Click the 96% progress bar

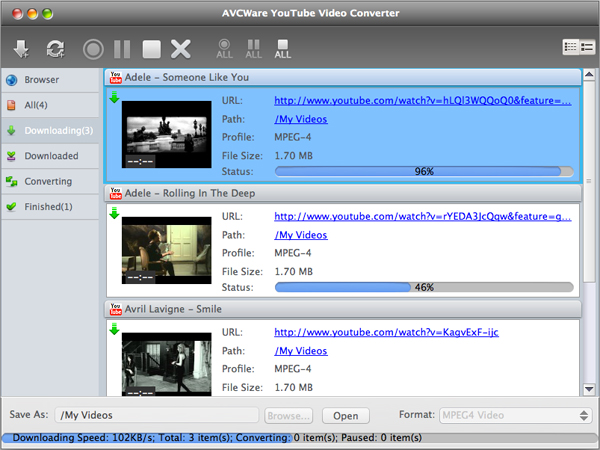pos(424,171)
